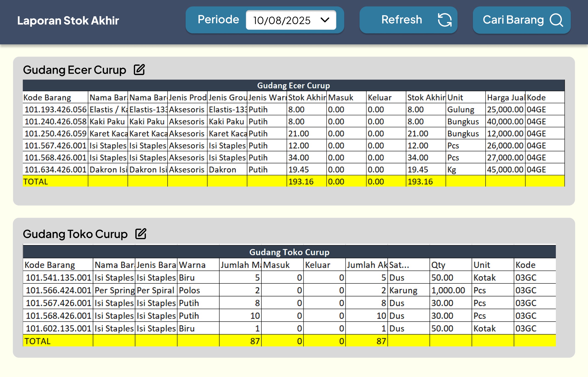Select item code 101.566.424.001
This screenshot has width=588, height=377.
tap(58, 290)
